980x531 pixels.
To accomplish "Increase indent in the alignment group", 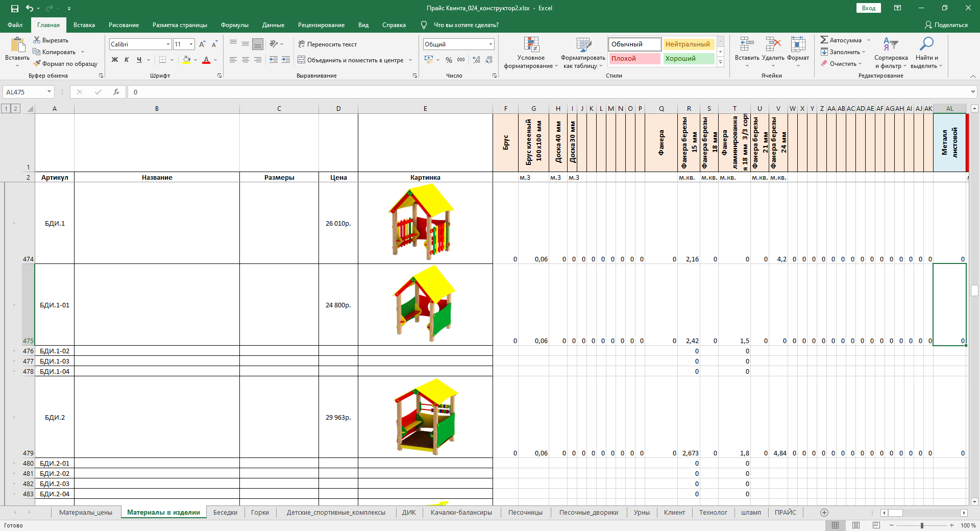I will click(x=286, y=60).
